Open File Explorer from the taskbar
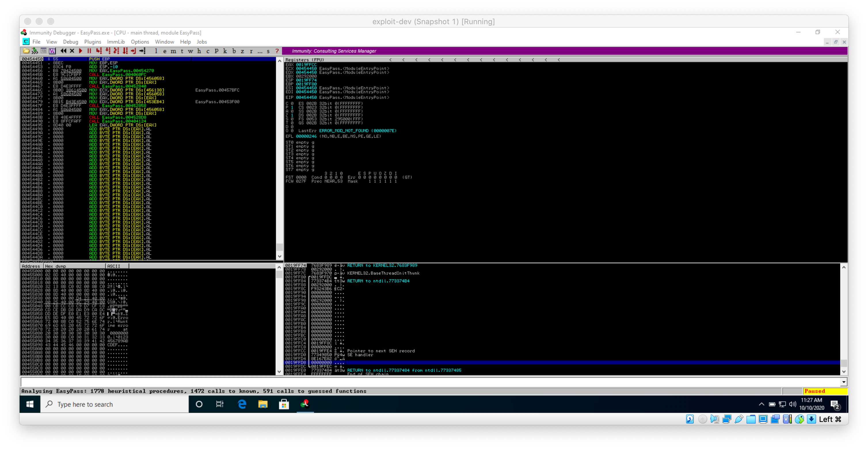 [x=263, y=404]
